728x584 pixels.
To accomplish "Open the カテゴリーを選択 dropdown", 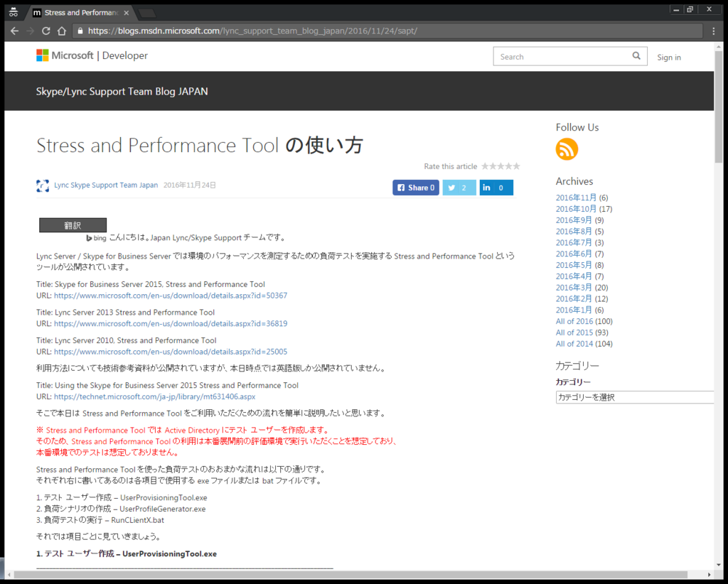I will click(x=635, y=397).
